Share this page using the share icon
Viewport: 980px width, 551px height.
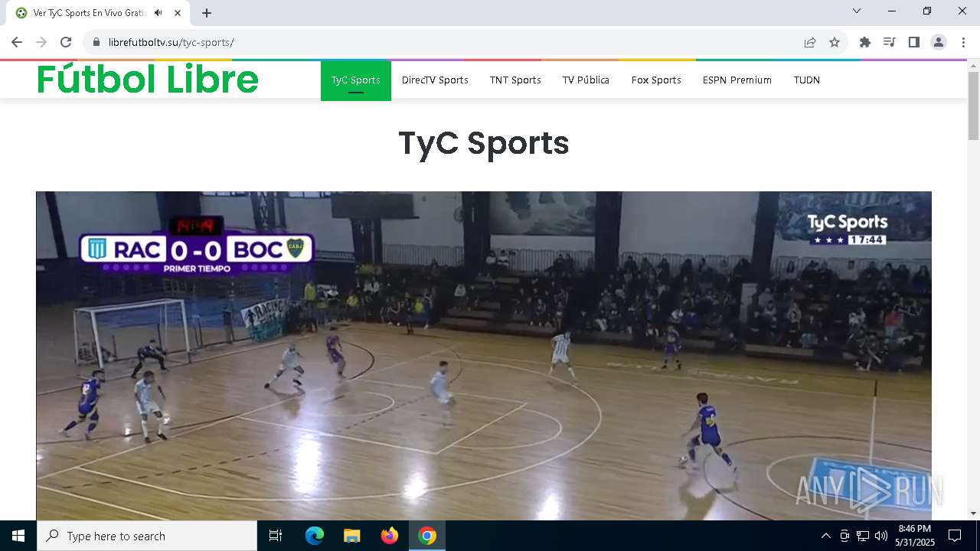[810, 42]
